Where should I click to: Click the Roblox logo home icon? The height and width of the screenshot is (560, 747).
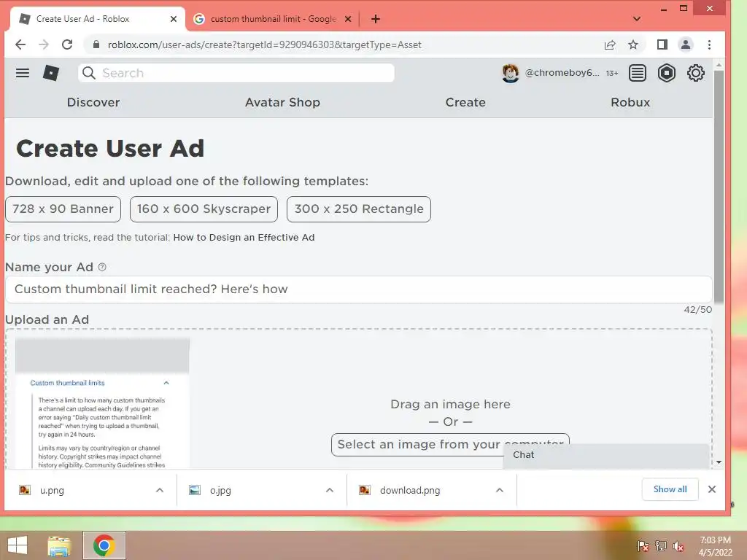[x=51, y=73]
